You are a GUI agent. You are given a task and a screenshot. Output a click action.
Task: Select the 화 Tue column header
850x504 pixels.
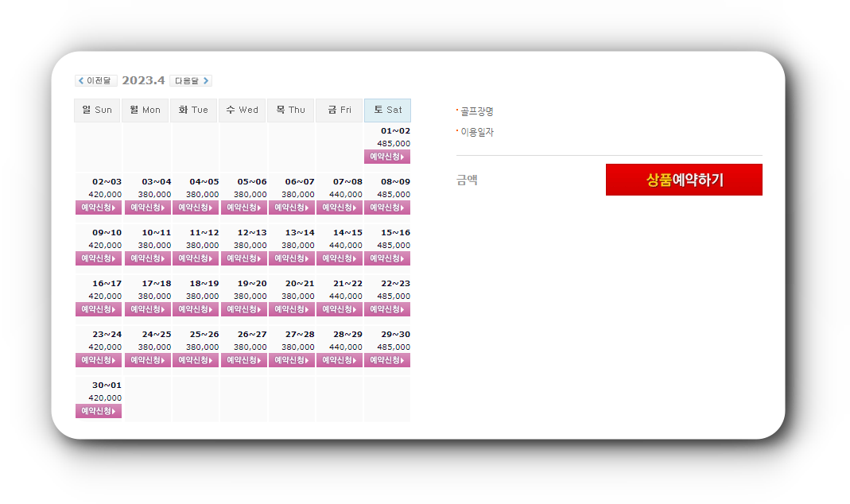193,110
